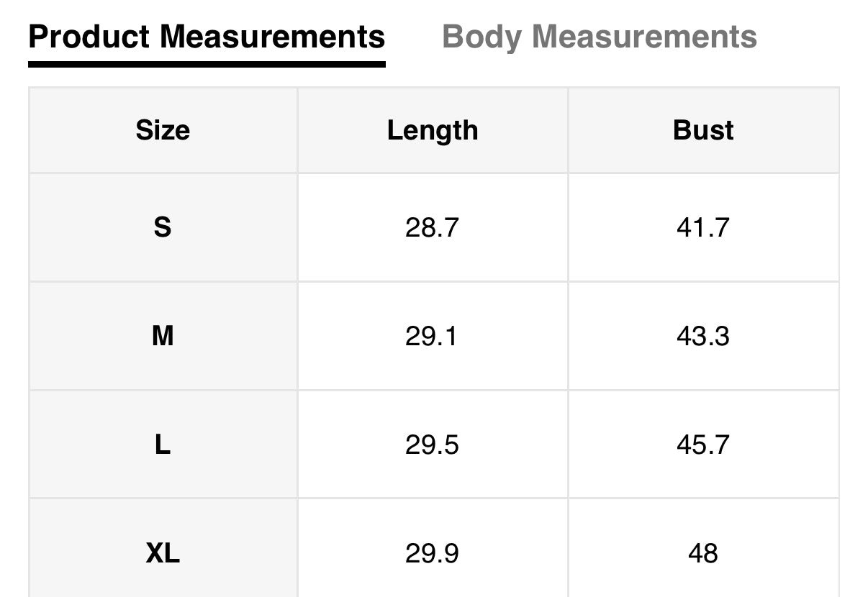Click the Length column header
868x597 pixels.
[x=432, y=130]
